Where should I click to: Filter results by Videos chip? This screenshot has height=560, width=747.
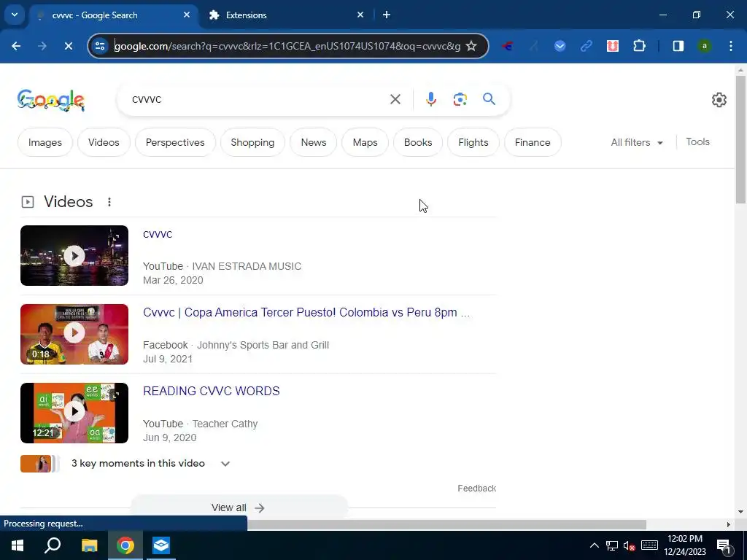point(104,142)
